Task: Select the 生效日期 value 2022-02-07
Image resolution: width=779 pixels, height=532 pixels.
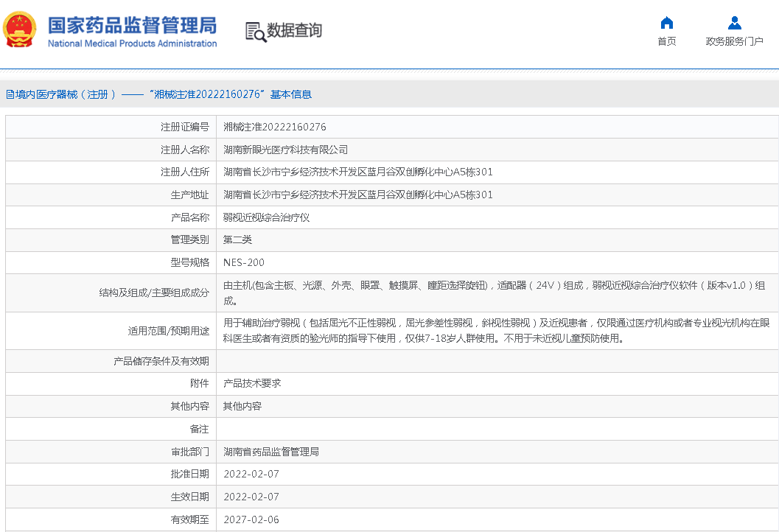Action: tap(251, 497)
